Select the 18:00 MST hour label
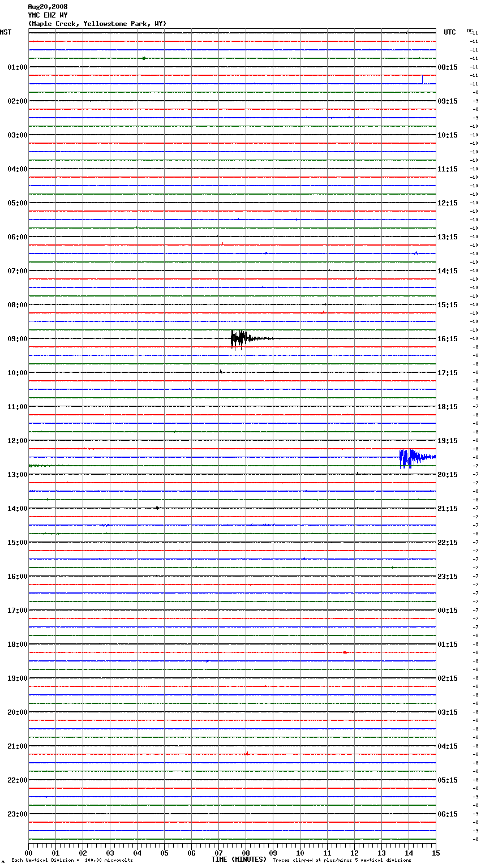 [17, 644]
